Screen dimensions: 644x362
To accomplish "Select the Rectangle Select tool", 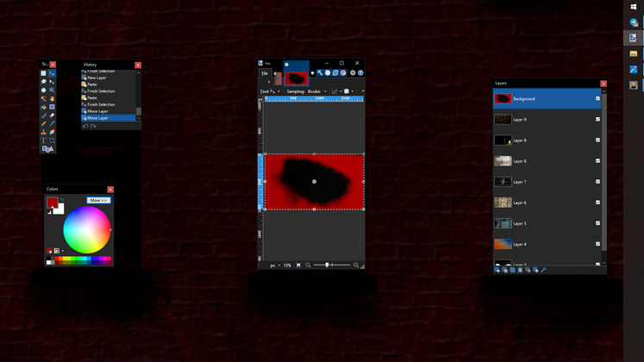I will point(43,73).
